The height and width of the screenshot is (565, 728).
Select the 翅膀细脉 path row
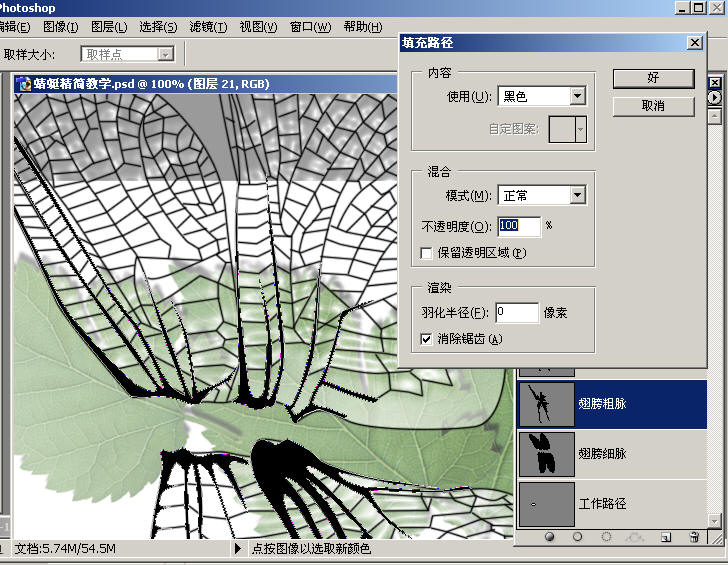click(612, 454)
